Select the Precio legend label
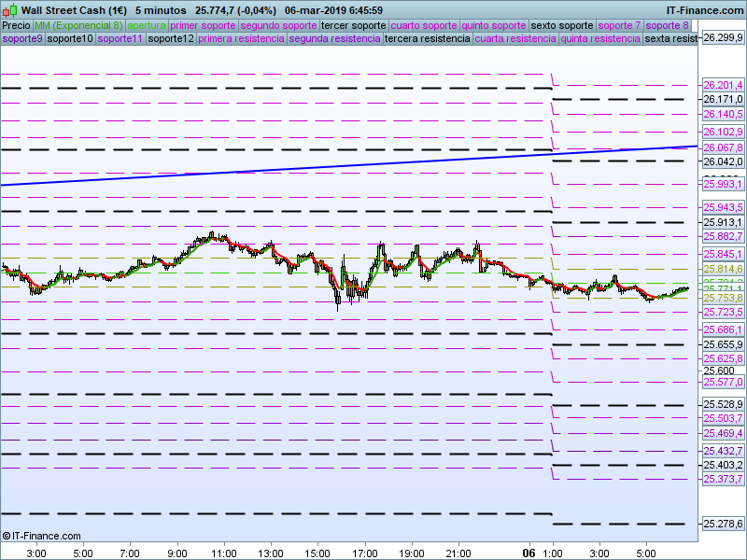This screenshot has width=747, height=560. point(16,25)
